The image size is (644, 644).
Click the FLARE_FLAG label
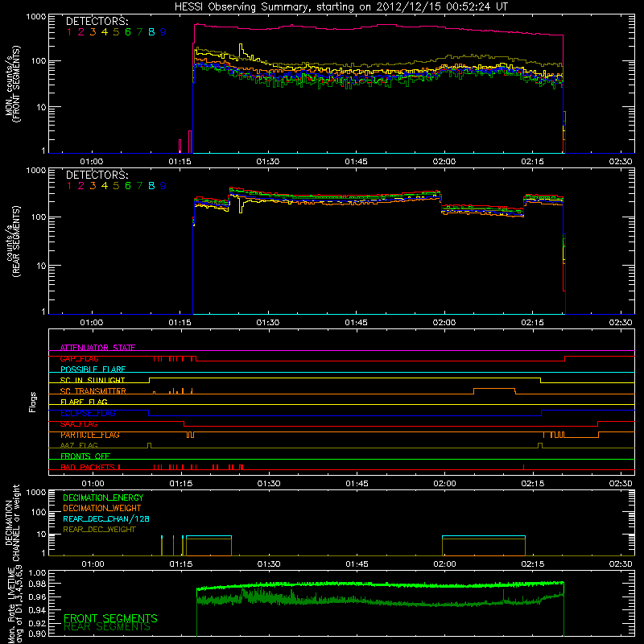coord(84,402)
